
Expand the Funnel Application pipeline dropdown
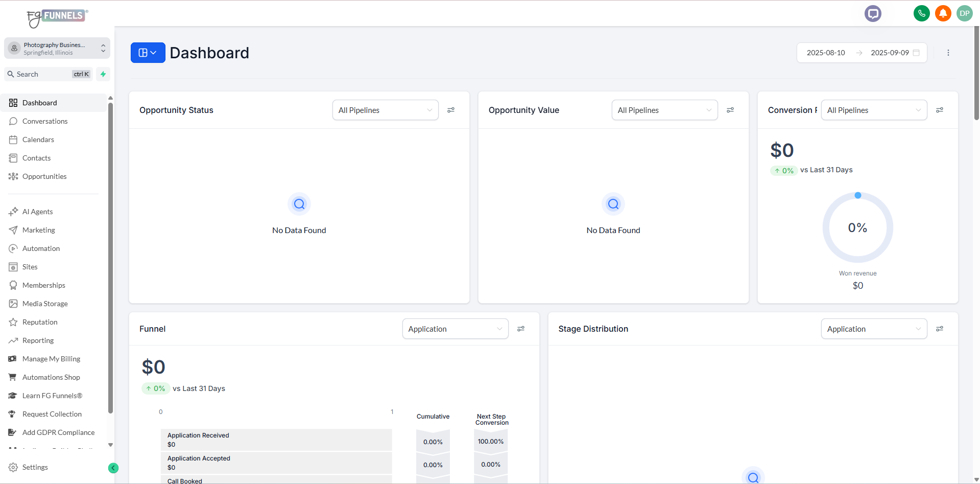coord(455,329)
